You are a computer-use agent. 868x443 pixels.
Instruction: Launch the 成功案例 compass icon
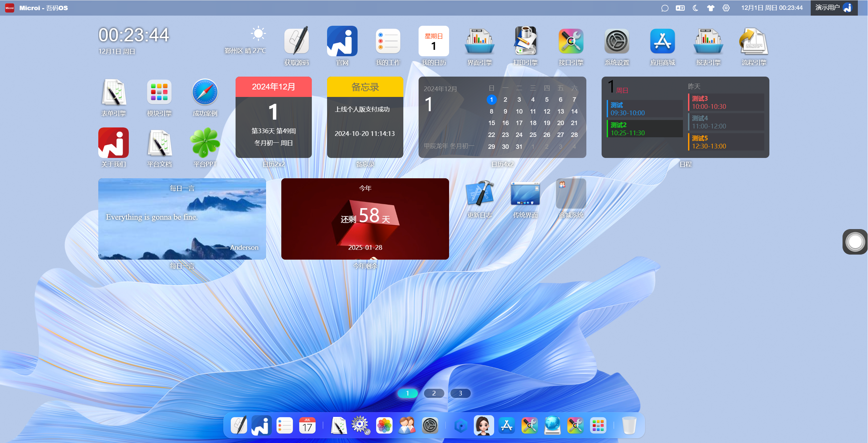click(x=205, y=93)
